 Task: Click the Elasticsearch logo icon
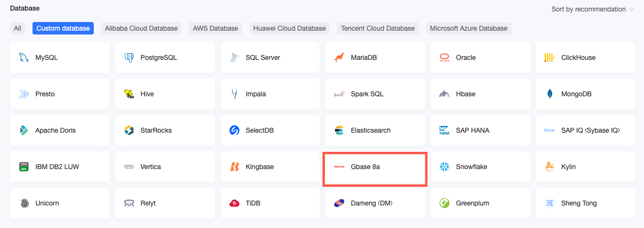[339, 130]
